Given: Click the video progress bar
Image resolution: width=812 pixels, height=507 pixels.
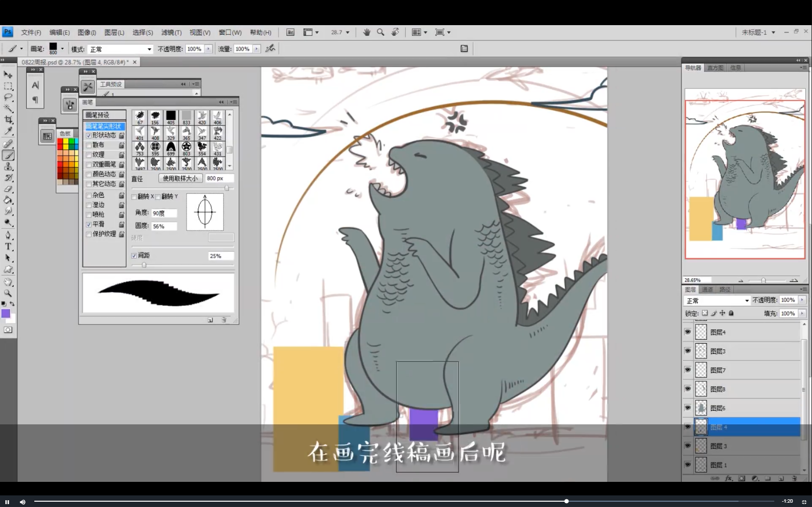Looking at the screenshot, I should [x=404, y=501].
